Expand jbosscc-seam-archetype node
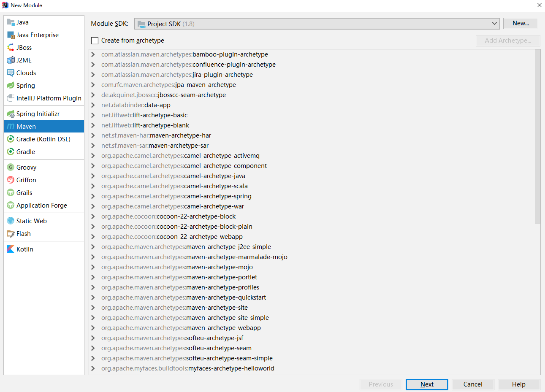 pyautogui.click(x=93, y=95)
